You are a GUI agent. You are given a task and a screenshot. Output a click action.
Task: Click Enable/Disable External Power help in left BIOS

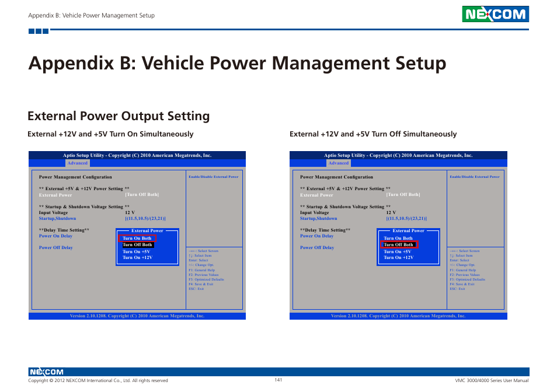tap(214, 177)
